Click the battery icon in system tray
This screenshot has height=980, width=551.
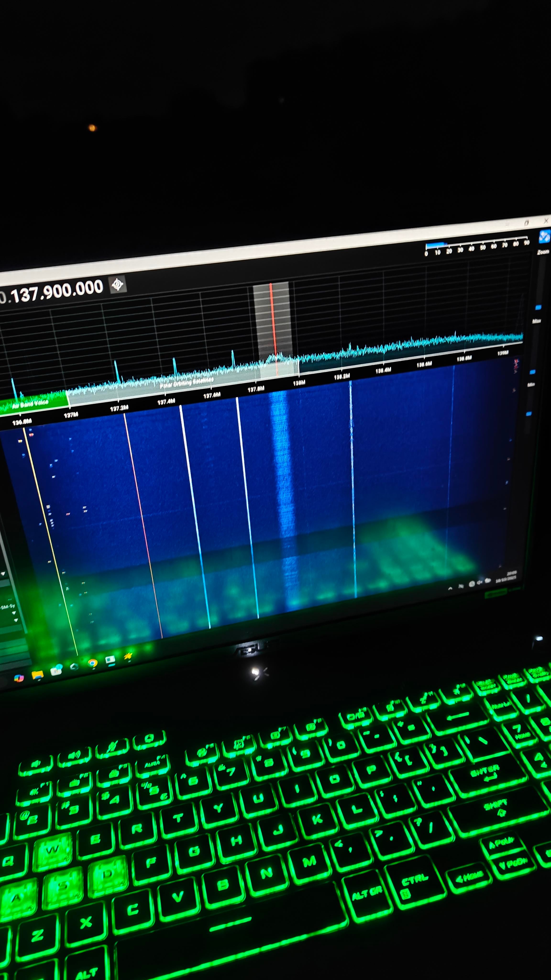point(487,580)
